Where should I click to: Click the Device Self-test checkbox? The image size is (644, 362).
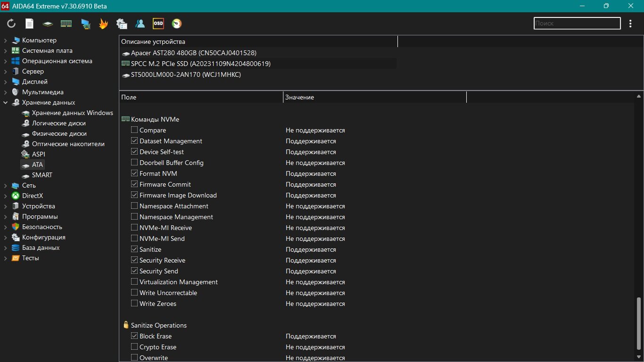tap(134, 152)
